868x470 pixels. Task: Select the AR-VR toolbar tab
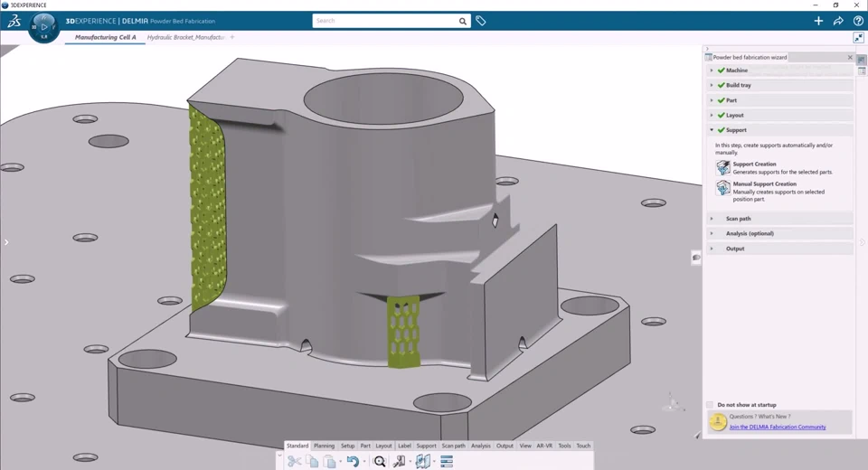(x=544, y=446)
